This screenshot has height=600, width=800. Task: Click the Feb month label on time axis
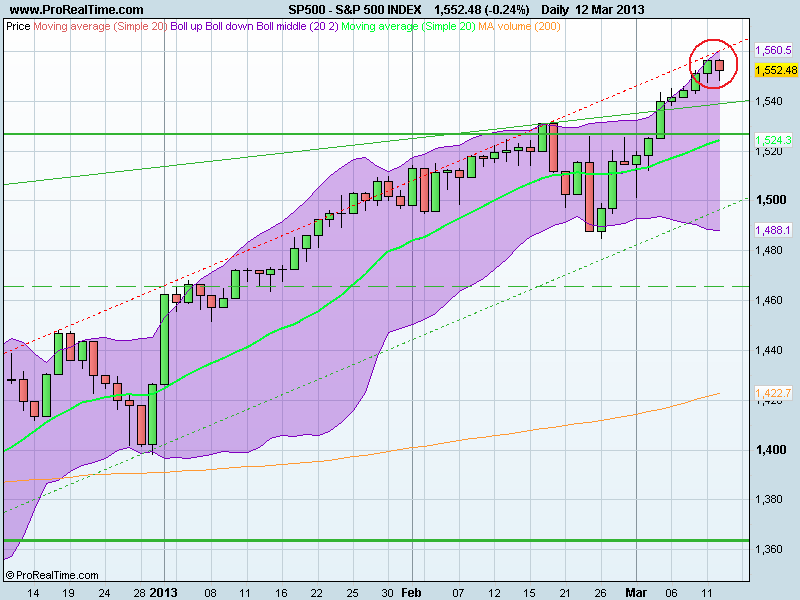(411, 592)
